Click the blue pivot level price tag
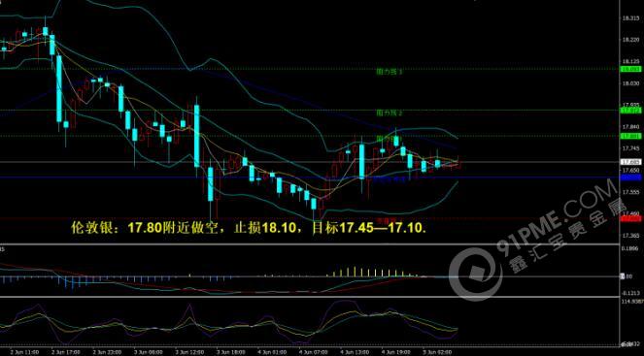This screenshot has height=356, width=644. coord(630,178)
